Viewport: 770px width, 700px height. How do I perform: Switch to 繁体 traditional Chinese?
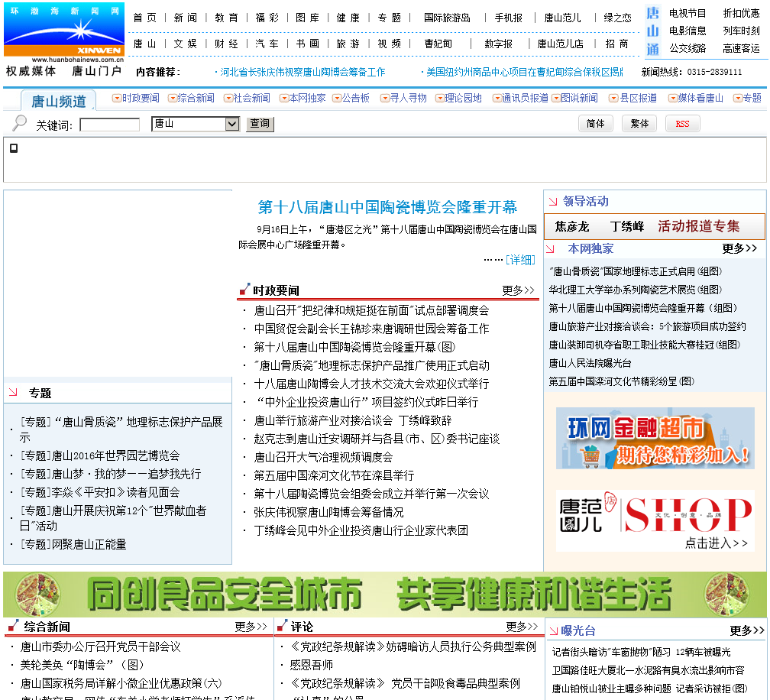(x=639, y=124)
